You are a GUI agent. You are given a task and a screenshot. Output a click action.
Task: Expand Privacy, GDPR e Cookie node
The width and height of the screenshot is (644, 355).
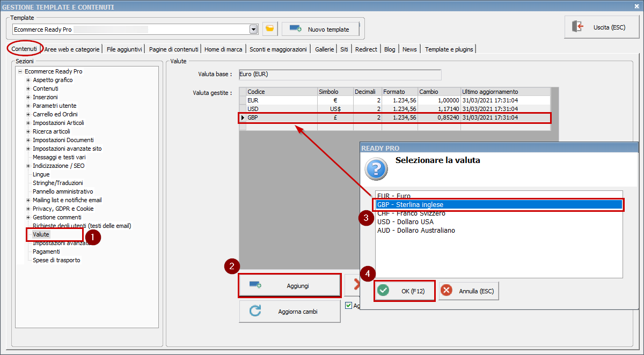tap(28, 209)
